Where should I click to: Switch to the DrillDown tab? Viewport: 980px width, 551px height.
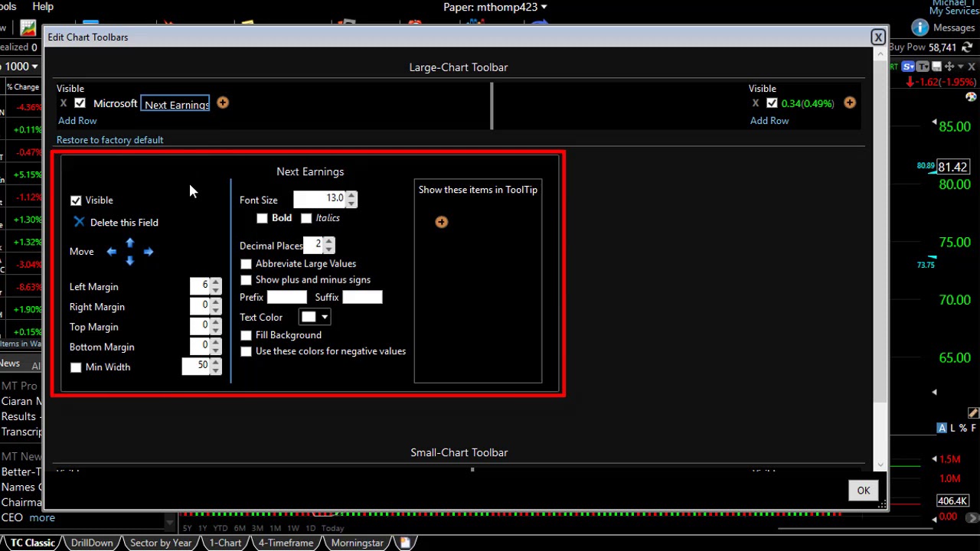[x=92, y=543]
